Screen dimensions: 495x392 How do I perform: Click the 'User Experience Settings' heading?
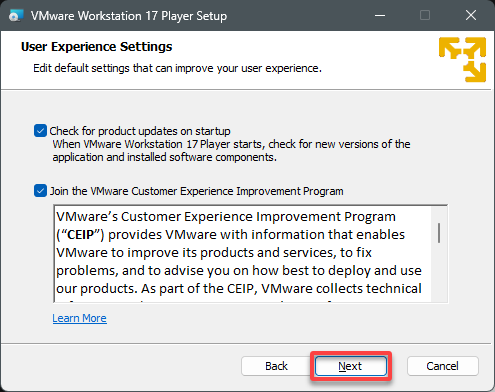point(96,47)
